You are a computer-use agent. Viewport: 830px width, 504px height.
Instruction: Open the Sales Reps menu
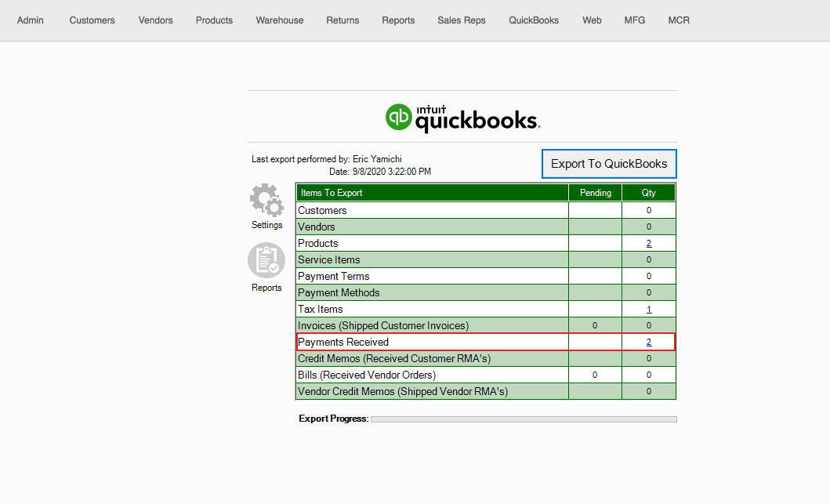coord(462,20)
